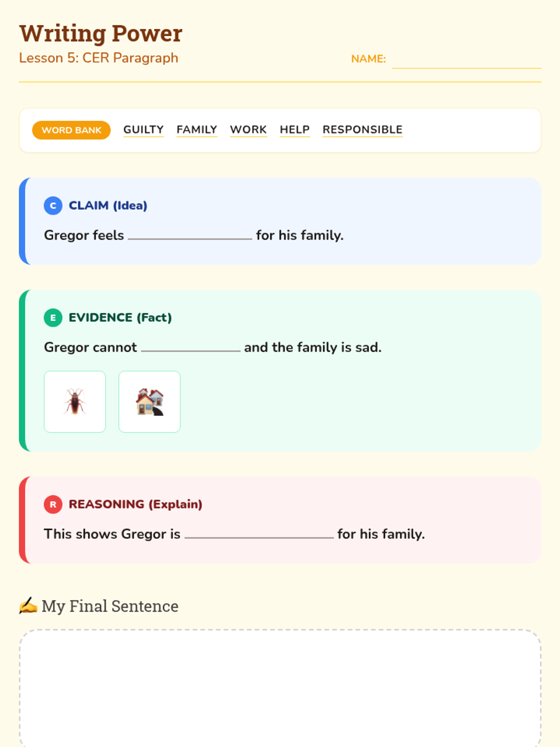Click the orange WORD BANK badge

click(x=71, y=130)
